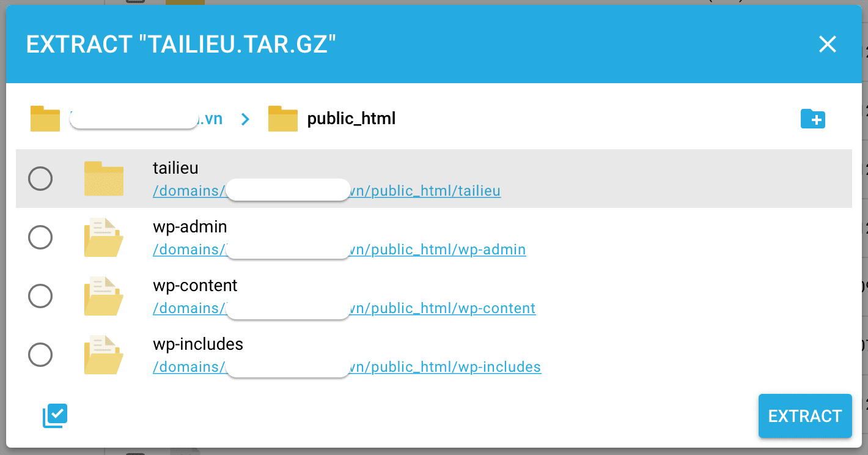The width and height of the screenshot is (868, 455).
Task: Close the Extract dialog with X
Action: (828, 44)
